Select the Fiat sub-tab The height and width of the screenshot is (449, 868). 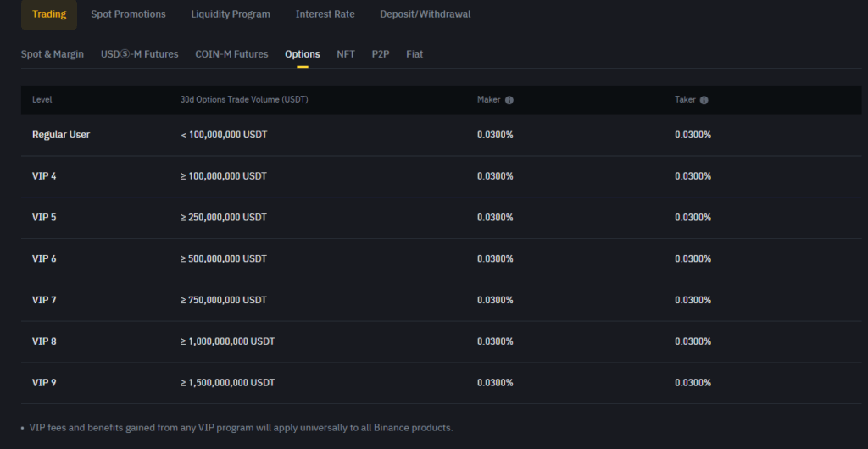point(415,54)
